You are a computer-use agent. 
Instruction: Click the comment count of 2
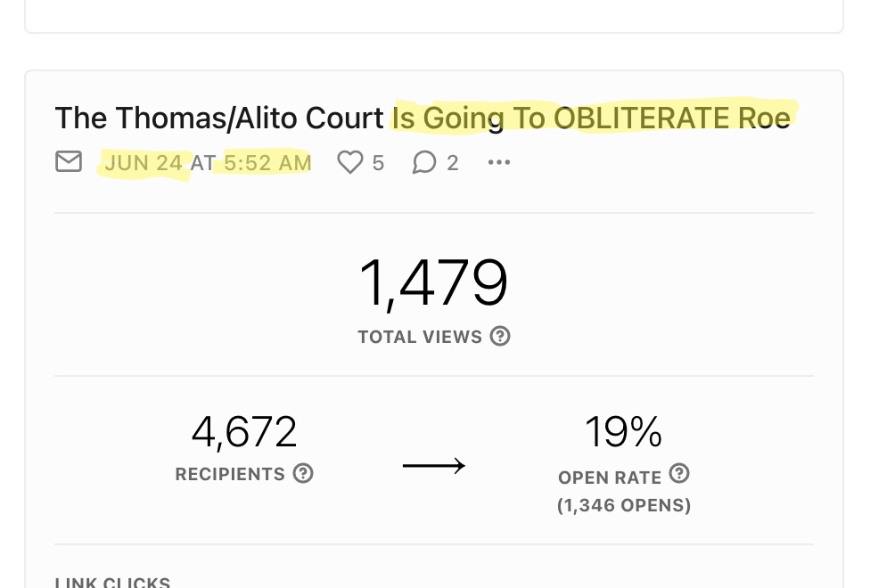[x=453, y=163]
